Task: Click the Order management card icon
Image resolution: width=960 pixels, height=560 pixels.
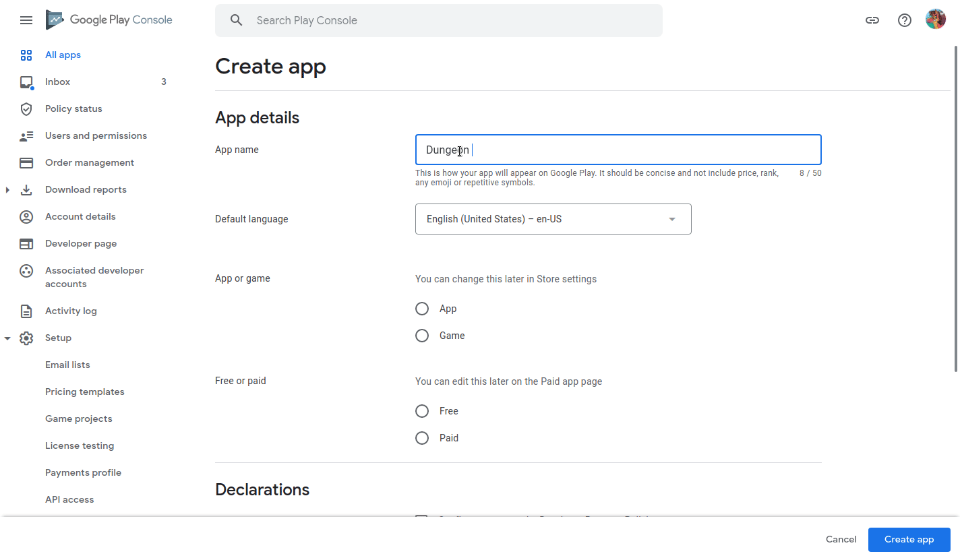Action: click(26, 163)
